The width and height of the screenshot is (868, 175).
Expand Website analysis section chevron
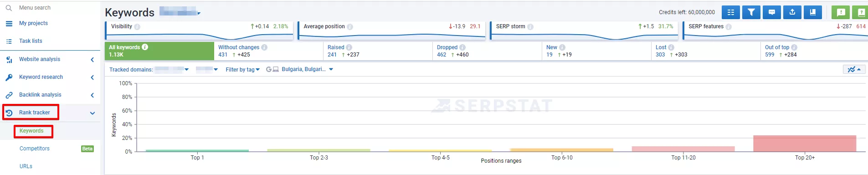[92, 59]
